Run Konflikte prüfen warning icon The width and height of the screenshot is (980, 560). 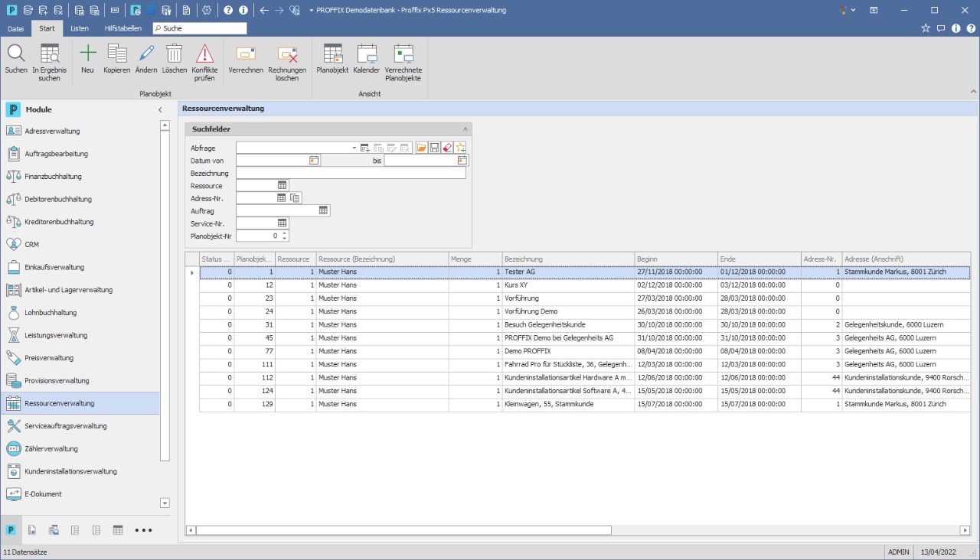pyautogui.click(x=204, y=54)
